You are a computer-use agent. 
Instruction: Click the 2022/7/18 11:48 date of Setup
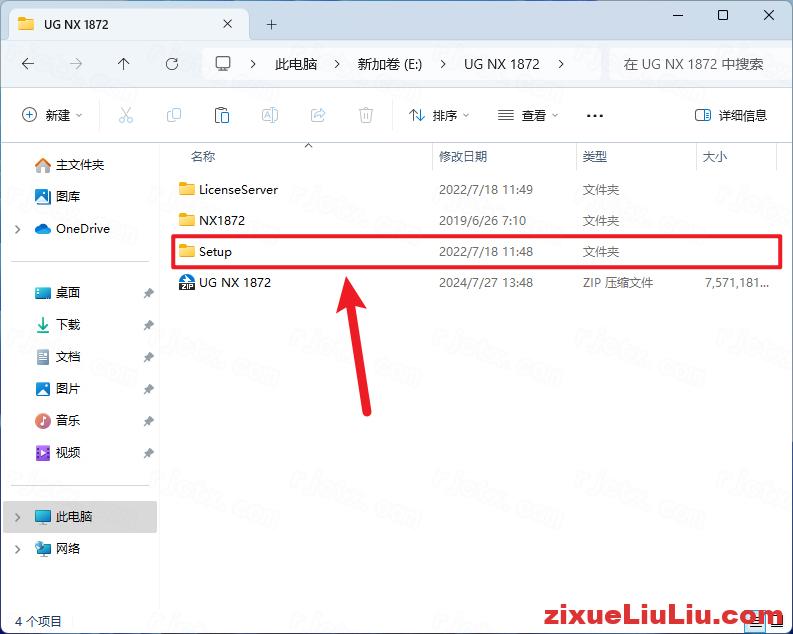tap(486, 251)
